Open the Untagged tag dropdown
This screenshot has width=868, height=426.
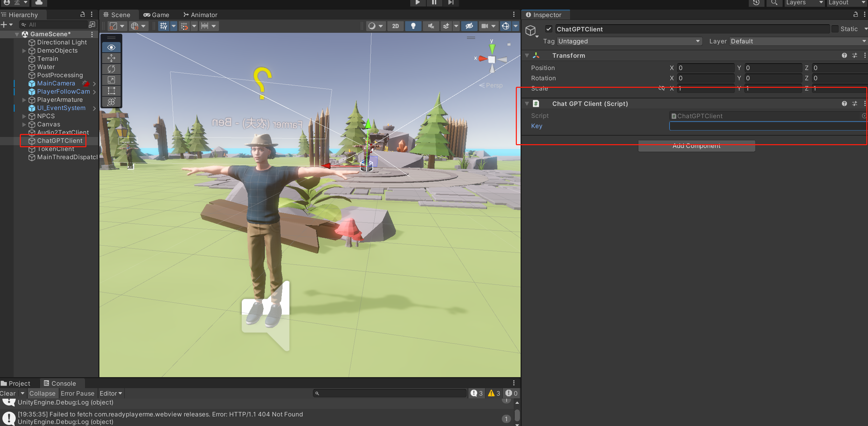[x=629, y=41]
